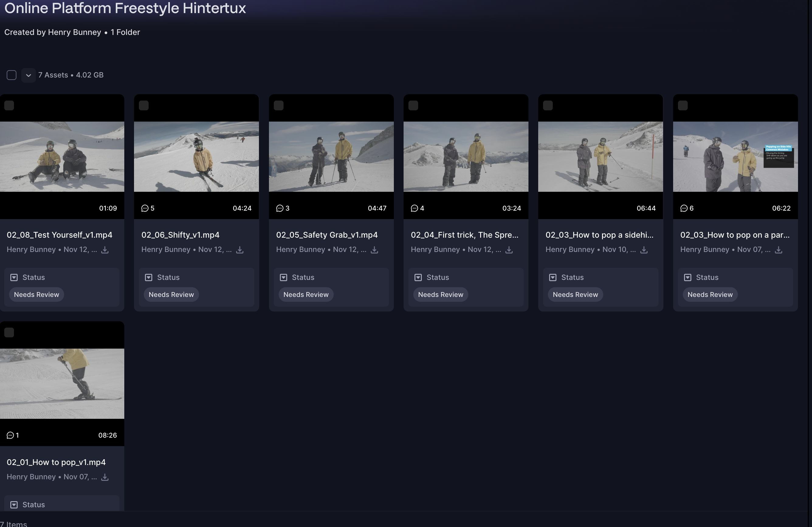Click download icon on 02_06_Shifty_v1.mp4 card
812x527 pixels.
[240, 250]
